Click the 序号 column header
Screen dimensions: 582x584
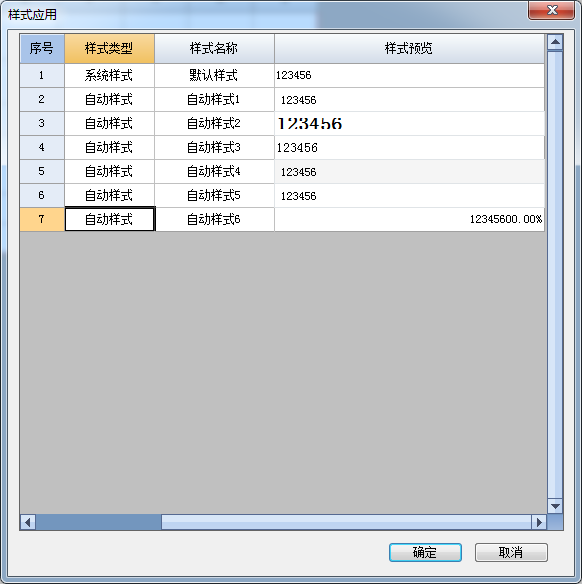[42, 48]
